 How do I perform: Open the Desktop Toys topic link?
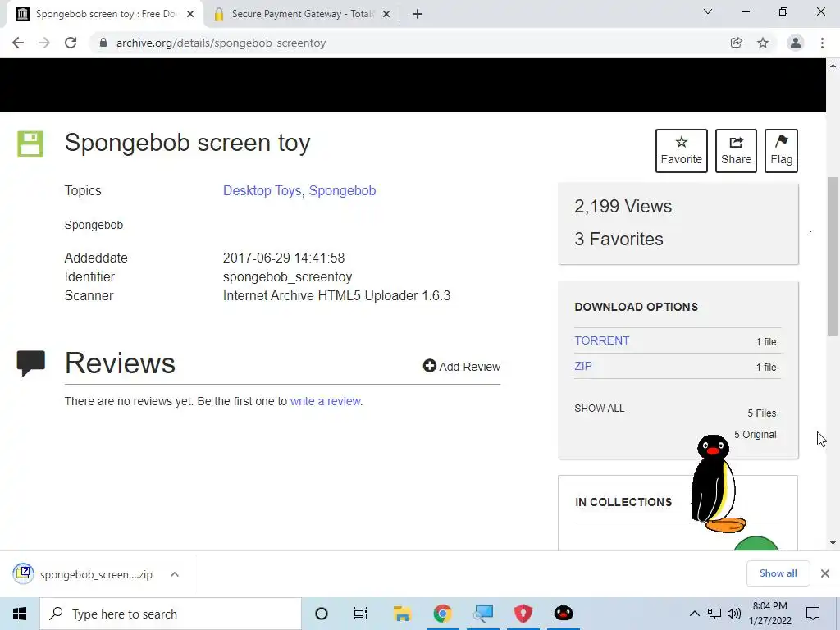click(263, 190)
